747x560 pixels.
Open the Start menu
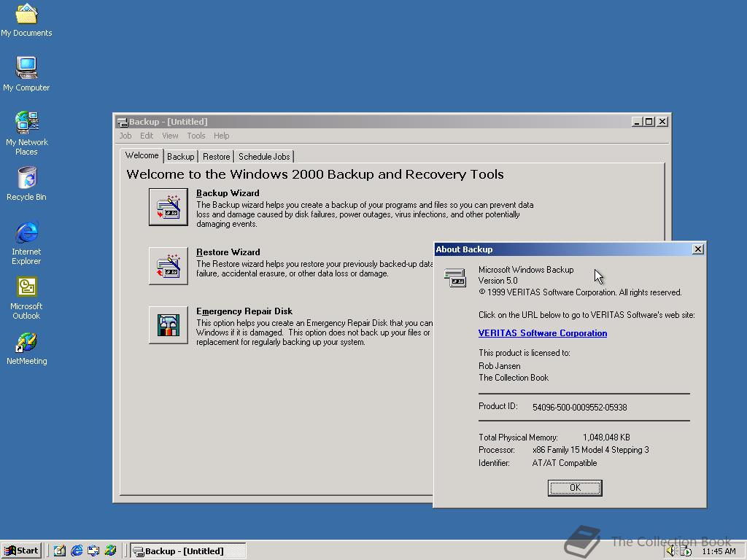[x=21, y=551]
